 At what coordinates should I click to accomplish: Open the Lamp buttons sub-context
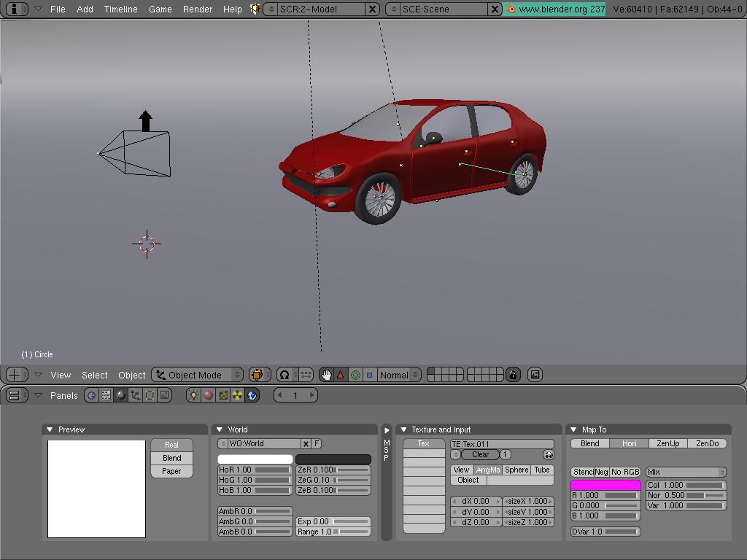click(x=193, y=395)
